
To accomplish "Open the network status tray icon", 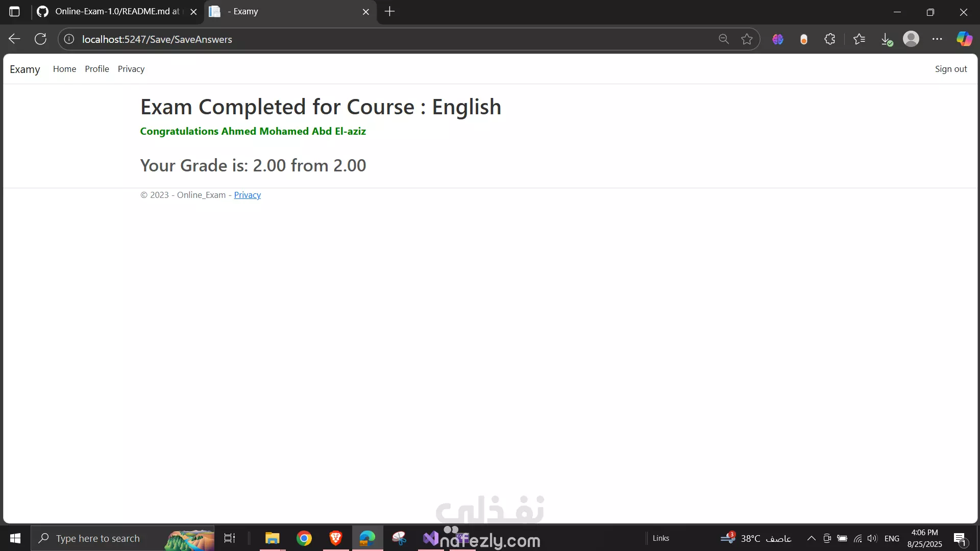I will [857, 538].
